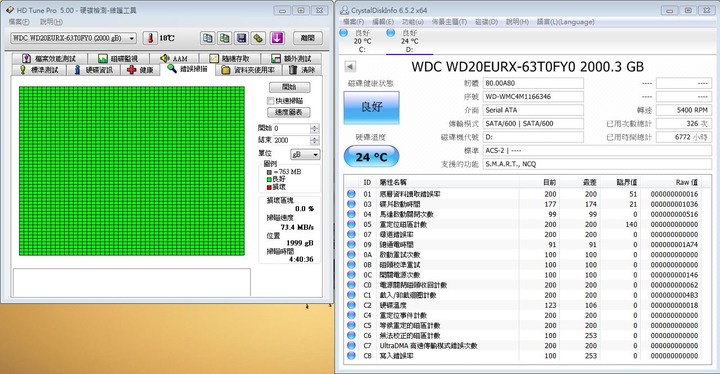
Task: Click the 速度圖表 speed map button
Action: [x=289, y=112]
